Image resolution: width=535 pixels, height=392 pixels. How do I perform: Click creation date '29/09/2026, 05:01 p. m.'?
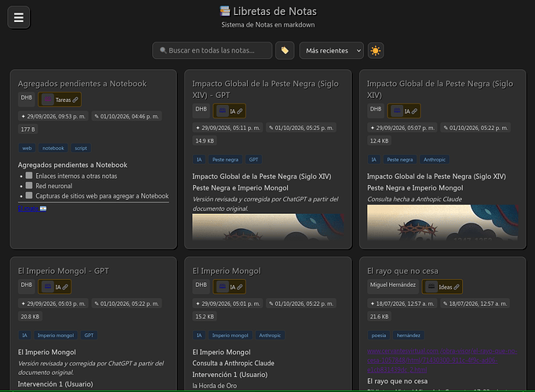[x=227, y=303]
